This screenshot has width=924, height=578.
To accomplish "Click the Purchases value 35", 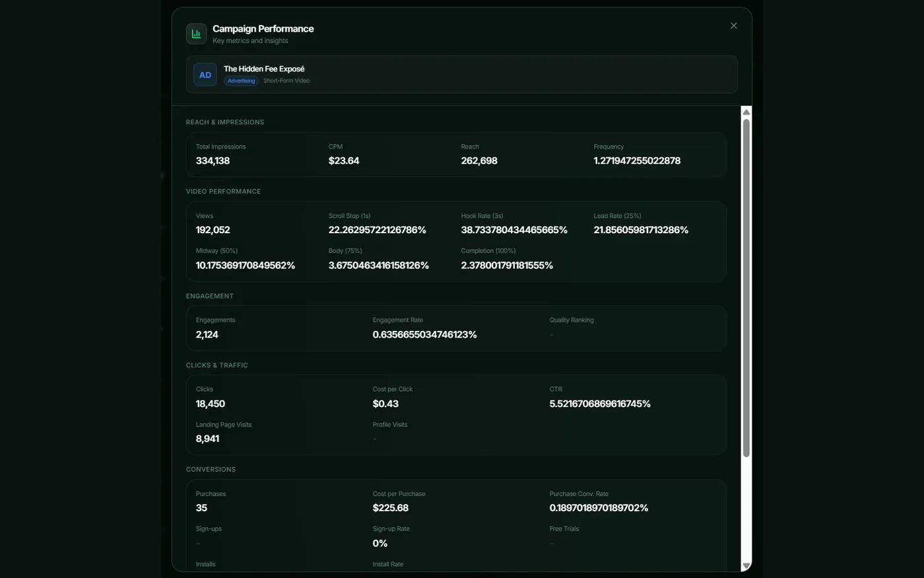I will click(201, 508).
